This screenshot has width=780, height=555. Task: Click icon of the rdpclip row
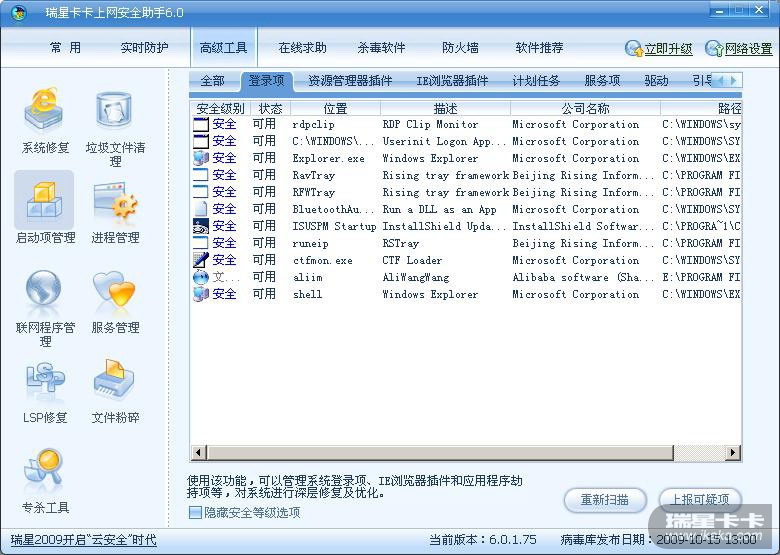point(200,124)
